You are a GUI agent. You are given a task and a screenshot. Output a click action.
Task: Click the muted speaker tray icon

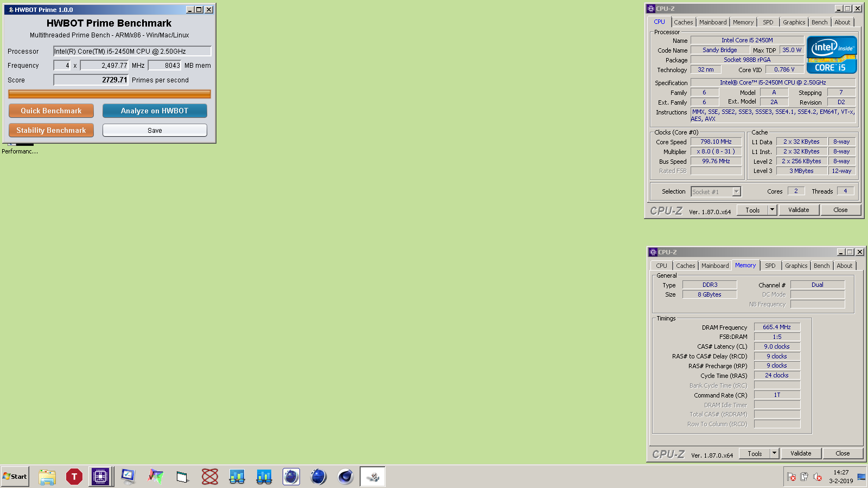click(818, 477)
